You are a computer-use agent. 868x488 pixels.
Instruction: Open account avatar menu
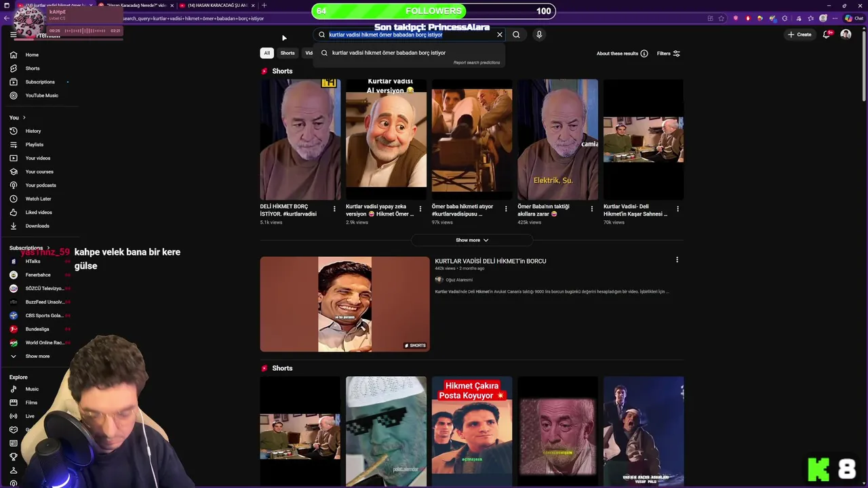[x=846, y=34]
